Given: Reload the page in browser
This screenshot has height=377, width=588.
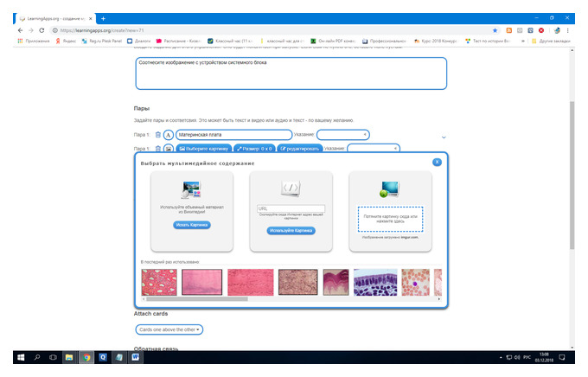Looking at the screenshot, I should coord(42,30).
